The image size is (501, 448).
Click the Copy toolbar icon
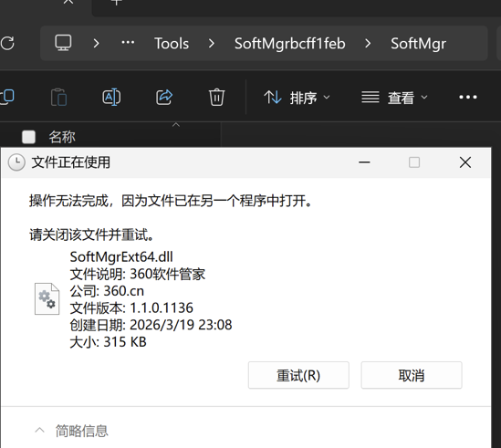click(7, 97)
